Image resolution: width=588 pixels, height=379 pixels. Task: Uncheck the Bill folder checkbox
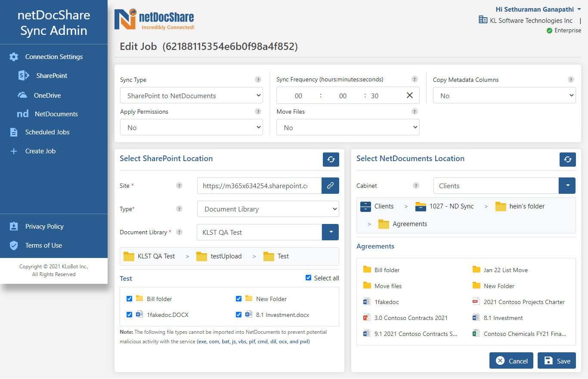tap(129, 298)
